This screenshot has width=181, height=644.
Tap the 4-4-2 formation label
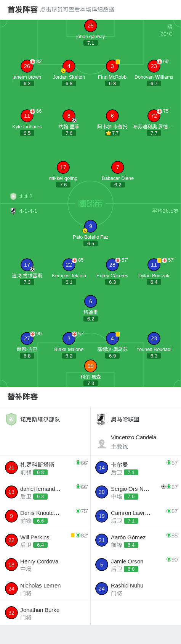26,196
